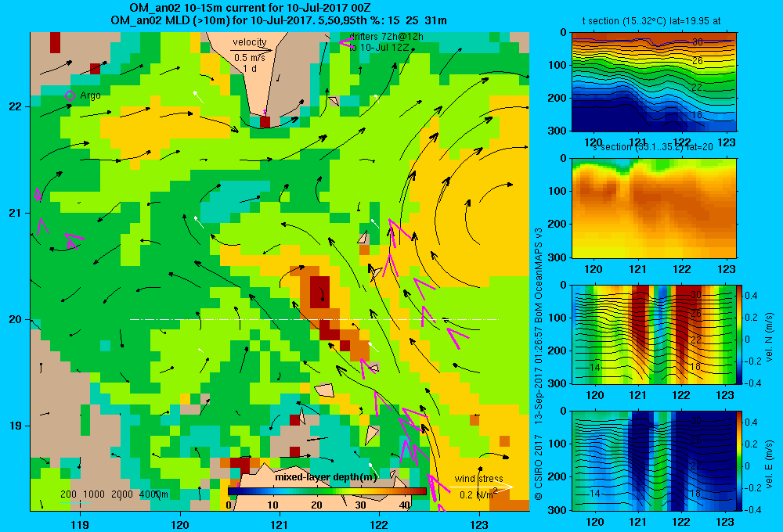The height and width of the screenshot is (532, 783).
Task: Click the wind stress white arrow
Action: click(481, 487)
